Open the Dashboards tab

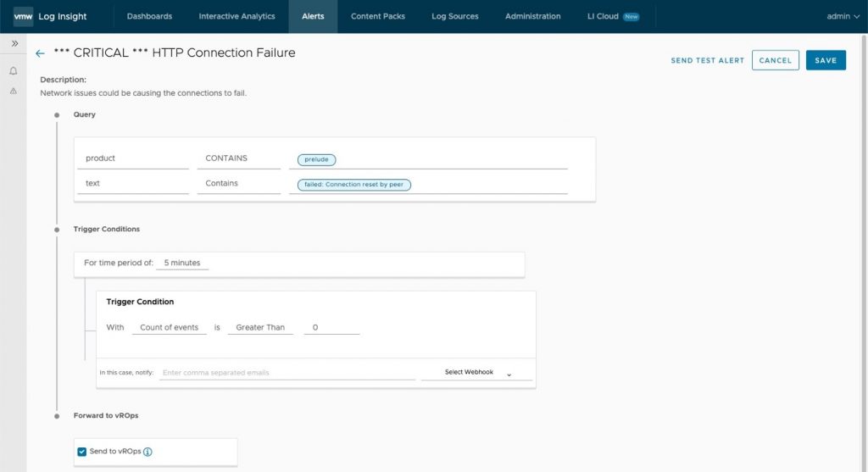point(149,17)
